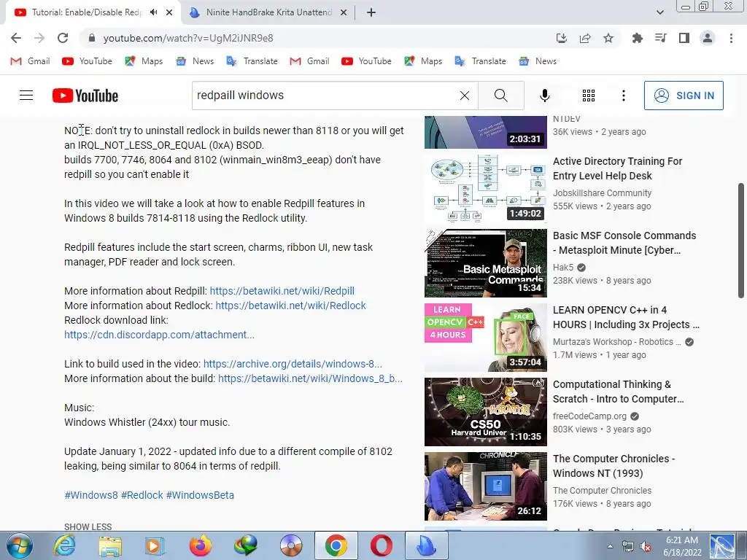Open the cdn.discordapp.com download link
The width and height of the screenshot is (747, 560).
(x=159, y=335)
